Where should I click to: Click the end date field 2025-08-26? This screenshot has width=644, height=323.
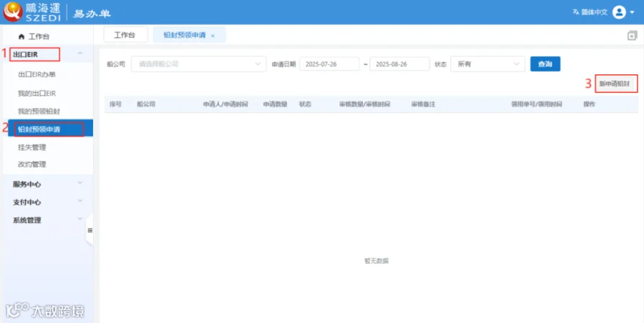(x=399, y=64)
